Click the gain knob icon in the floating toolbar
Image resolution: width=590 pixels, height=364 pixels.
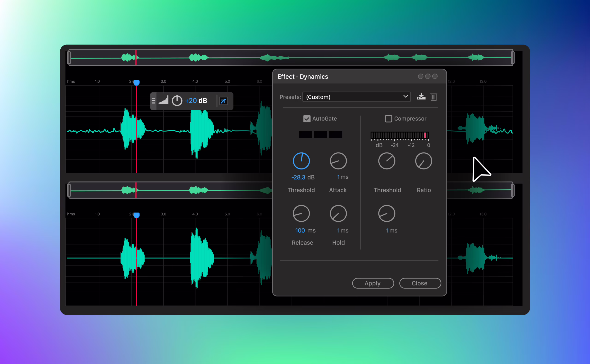[x=177, y=101]
